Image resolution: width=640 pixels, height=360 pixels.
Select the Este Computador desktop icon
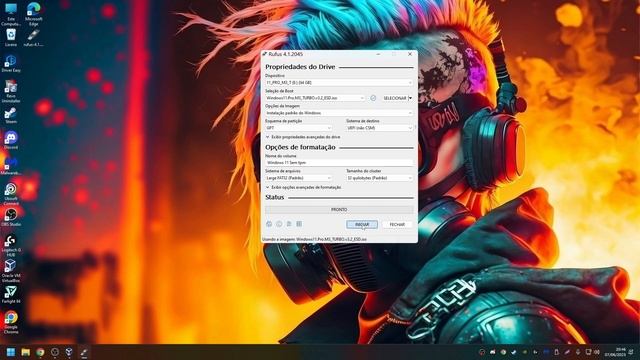tap(11, 14)
